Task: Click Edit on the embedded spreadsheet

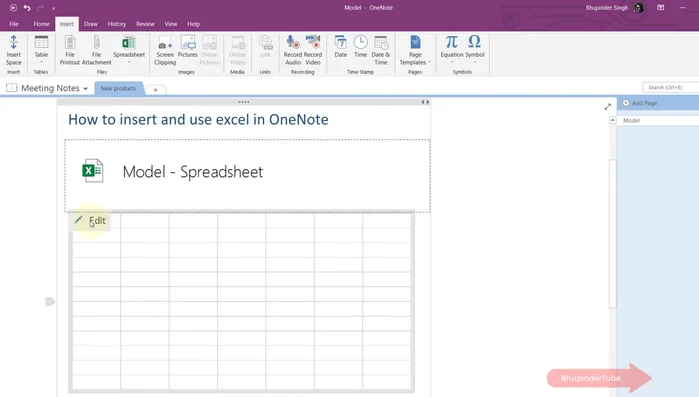Action: [91, 221]
